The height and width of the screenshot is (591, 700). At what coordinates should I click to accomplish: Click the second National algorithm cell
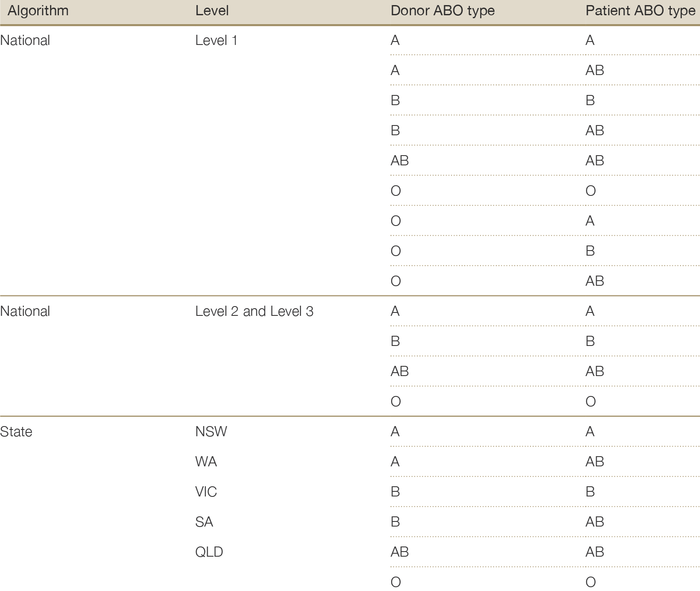click(x=25, y=312)
